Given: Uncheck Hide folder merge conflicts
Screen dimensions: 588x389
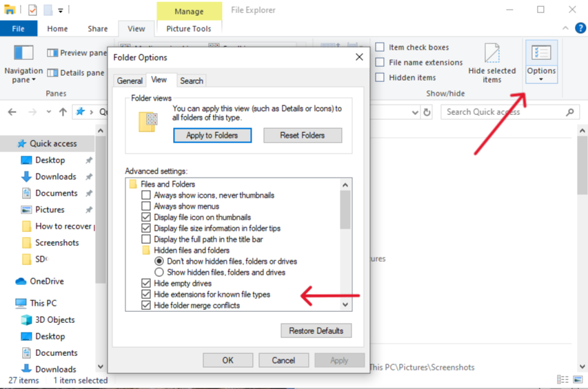Looking at the screenshot, I should 146,305.
